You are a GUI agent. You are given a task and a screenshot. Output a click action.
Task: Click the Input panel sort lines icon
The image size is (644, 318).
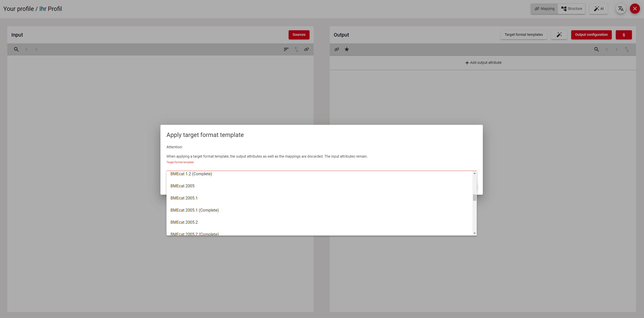[286, 49]
